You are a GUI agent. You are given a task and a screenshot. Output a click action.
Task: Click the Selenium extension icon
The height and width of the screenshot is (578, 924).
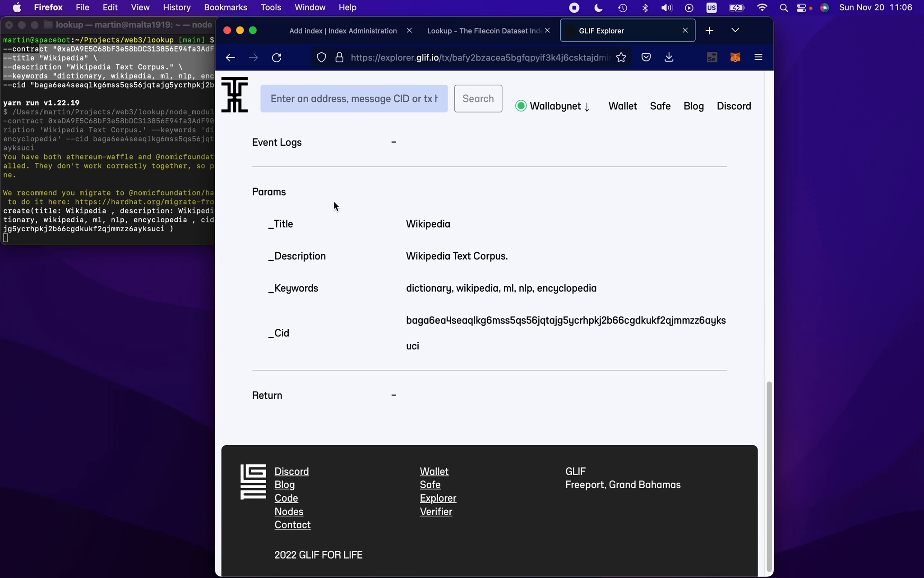712,57
